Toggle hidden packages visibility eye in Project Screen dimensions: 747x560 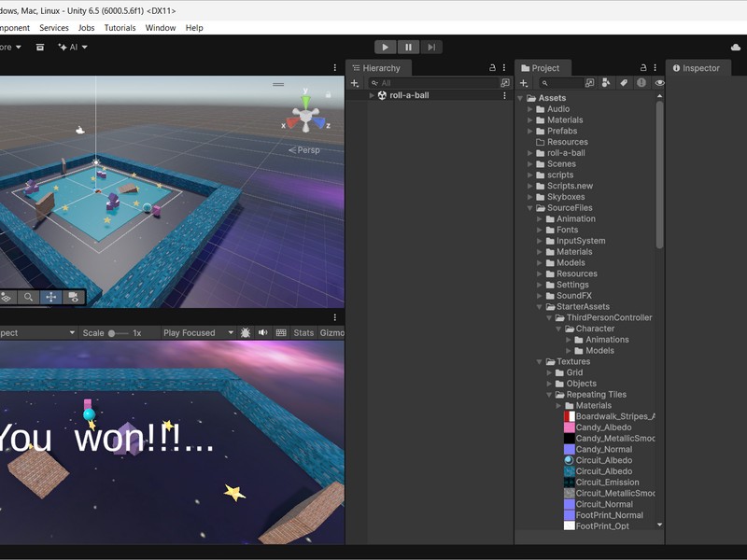click(659, 83)
